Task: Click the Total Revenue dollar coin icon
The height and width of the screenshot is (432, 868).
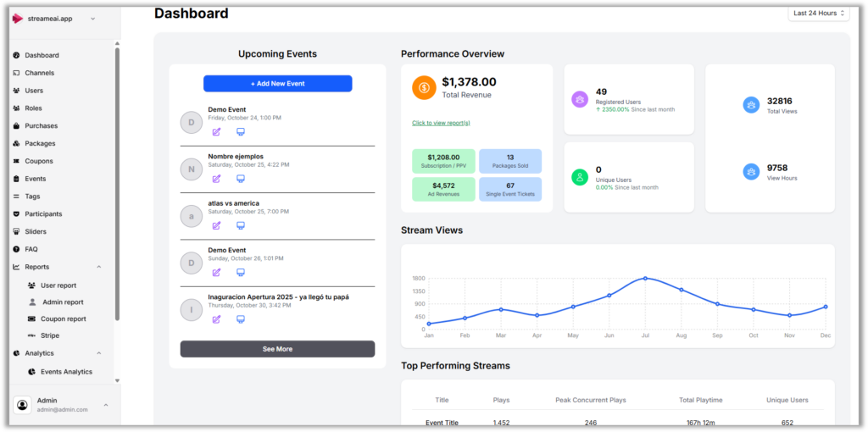Action: pyautogui.click(x=424, y=87)
